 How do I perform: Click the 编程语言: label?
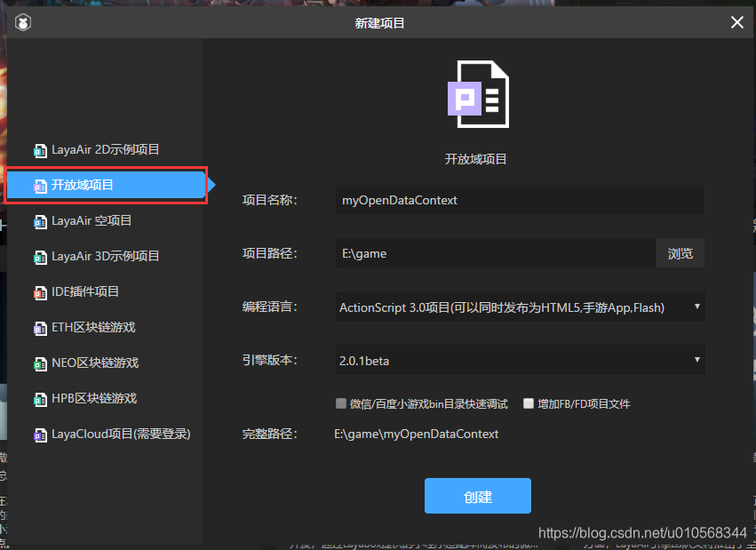tap(269, 307)
